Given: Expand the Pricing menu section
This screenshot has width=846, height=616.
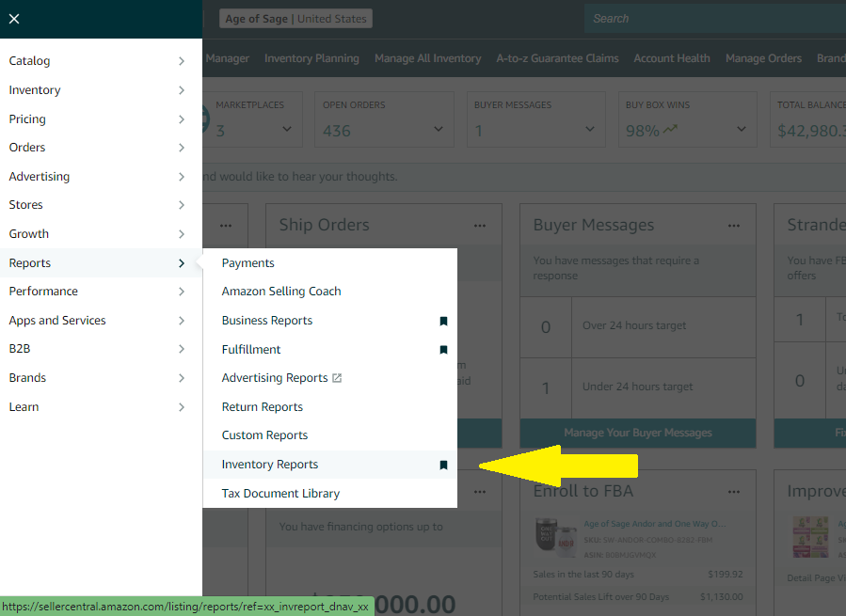Looking at the screenshot, I should 101,119.
